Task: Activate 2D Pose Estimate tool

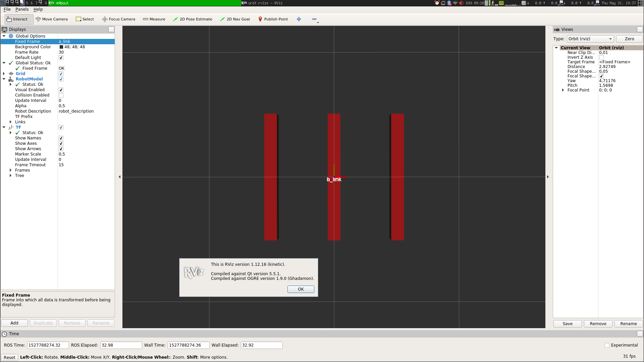Action: click(x=193, y=19)
